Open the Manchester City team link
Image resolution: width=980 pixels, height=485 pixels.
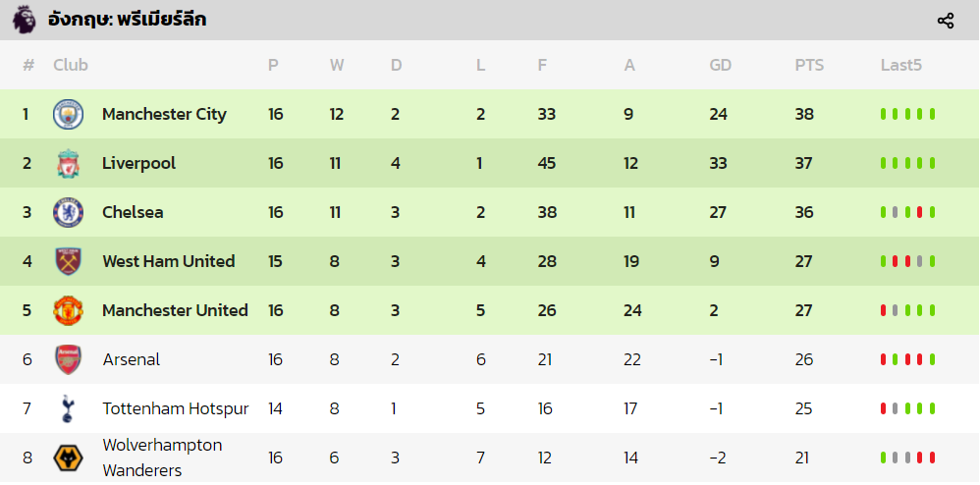[x=164, y=114]
